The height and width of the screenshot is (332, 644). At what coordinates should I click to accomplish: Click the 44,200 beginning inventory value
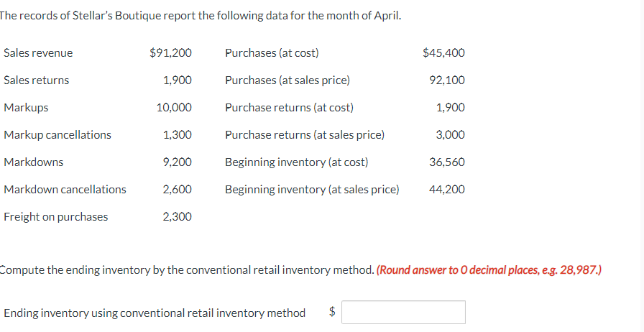(x=447, y=190)
